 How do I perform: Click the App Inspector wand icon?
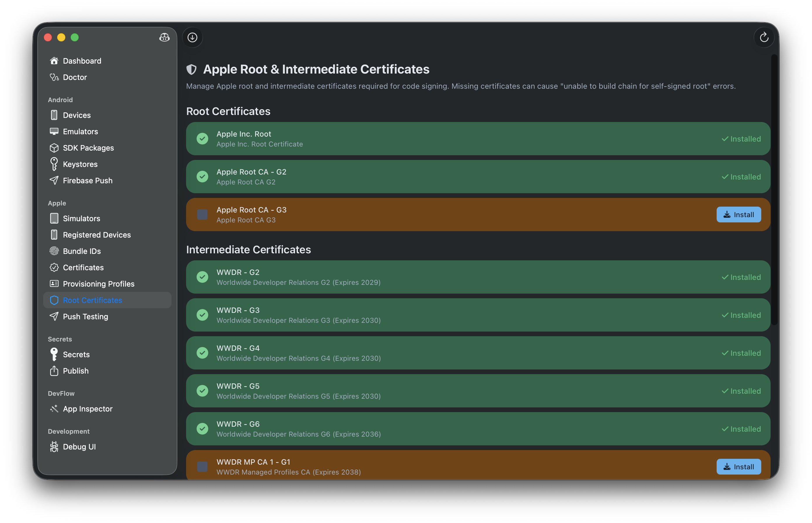[x=54, y=409]
